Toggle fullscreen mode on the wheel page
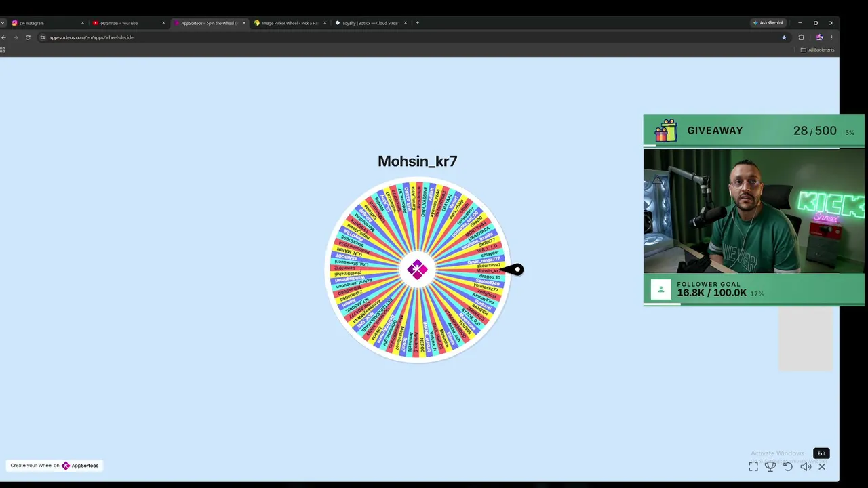The height and width of the screenshot is (488, 868). coord(753,466)
